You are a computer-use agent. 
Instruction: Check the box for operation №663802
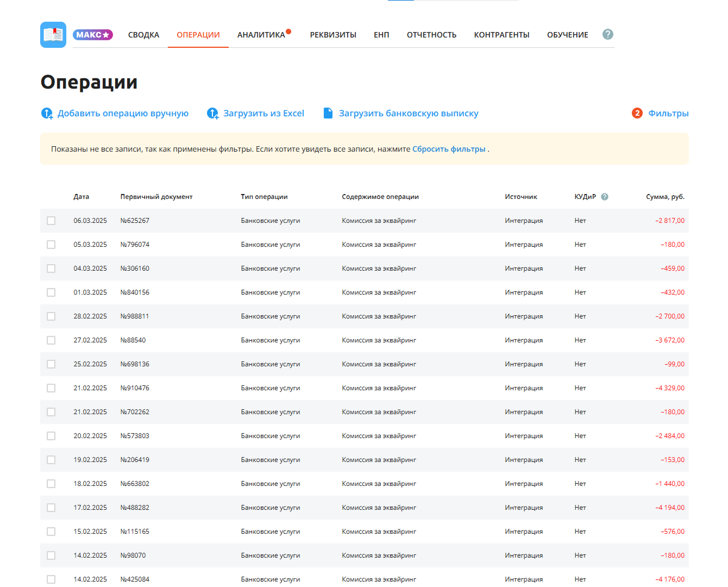pyautogui.click(x=51, y=484)
